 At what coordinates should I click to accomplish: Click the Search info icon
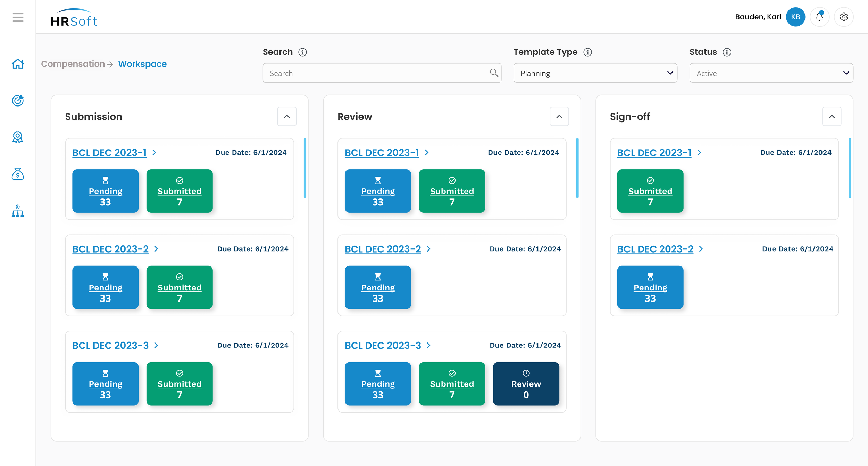[302, 52]
